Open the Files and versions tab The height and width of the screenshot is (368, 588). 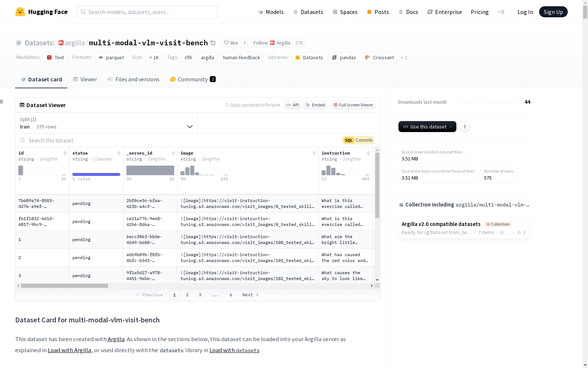133,79
